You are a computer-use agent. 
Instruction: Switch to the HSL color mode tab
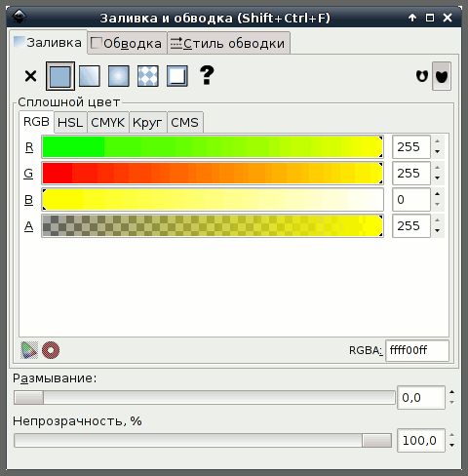click(x=70, y=123)
